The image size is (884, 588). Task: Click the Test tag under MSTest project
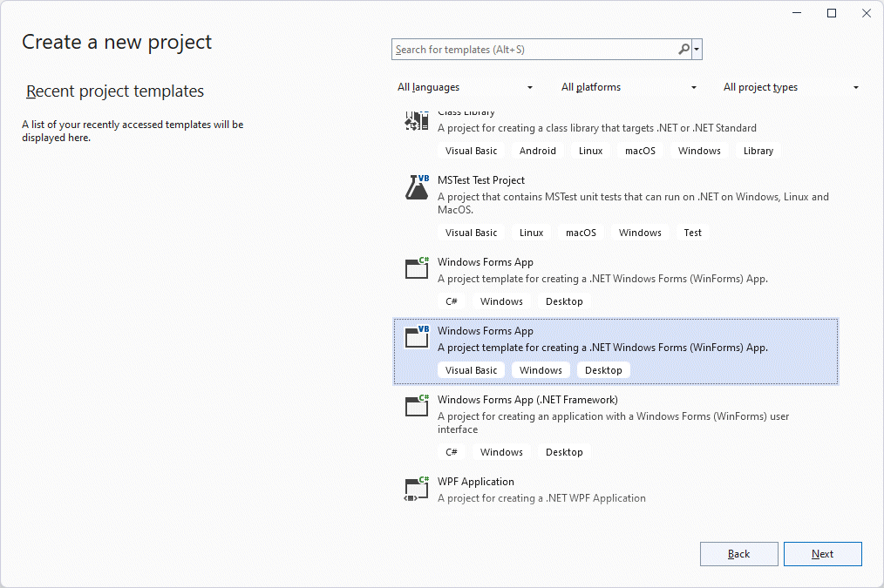[693, 233]
